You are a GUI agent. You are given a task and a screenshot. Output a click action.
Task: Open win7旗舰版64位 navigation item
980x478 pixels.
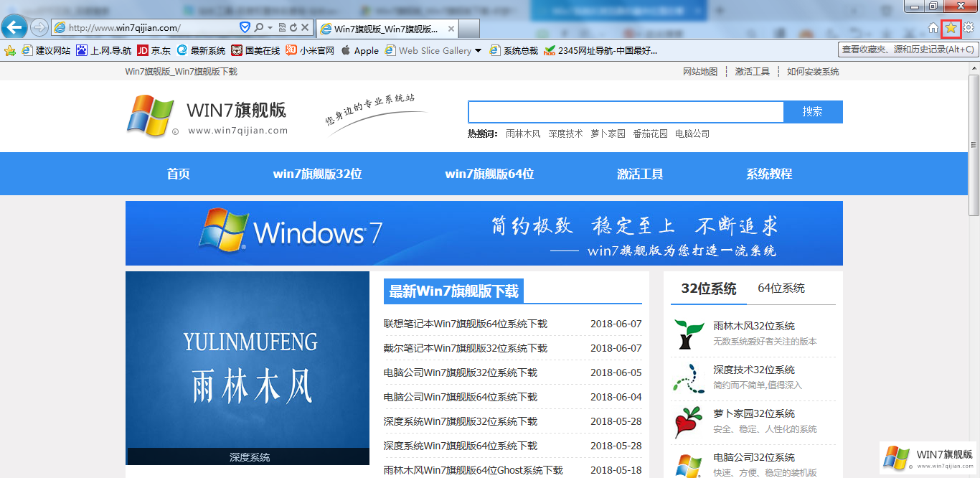coord(489,174)
